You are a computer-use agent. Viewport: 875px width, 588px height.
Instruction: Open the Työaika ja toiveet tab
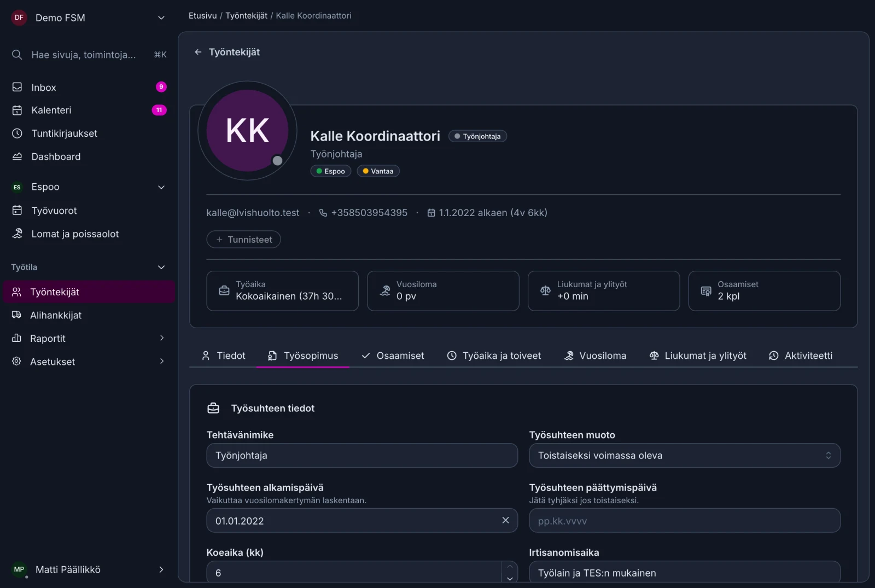494,356
